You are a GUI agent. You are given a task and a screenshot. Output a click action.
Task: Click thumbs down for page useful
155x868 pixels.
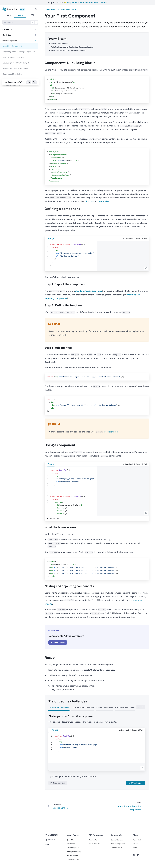point(34,82)
